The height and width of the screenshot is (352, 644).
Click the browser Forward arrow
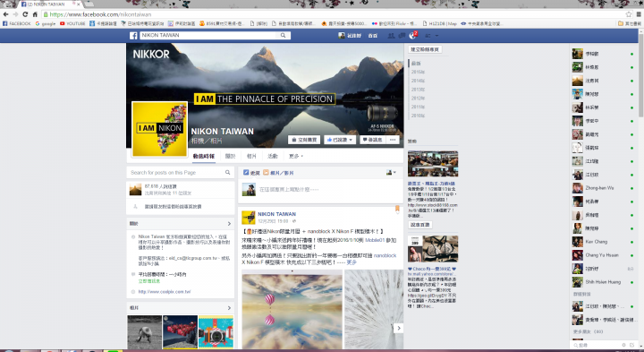click(15, 14)
